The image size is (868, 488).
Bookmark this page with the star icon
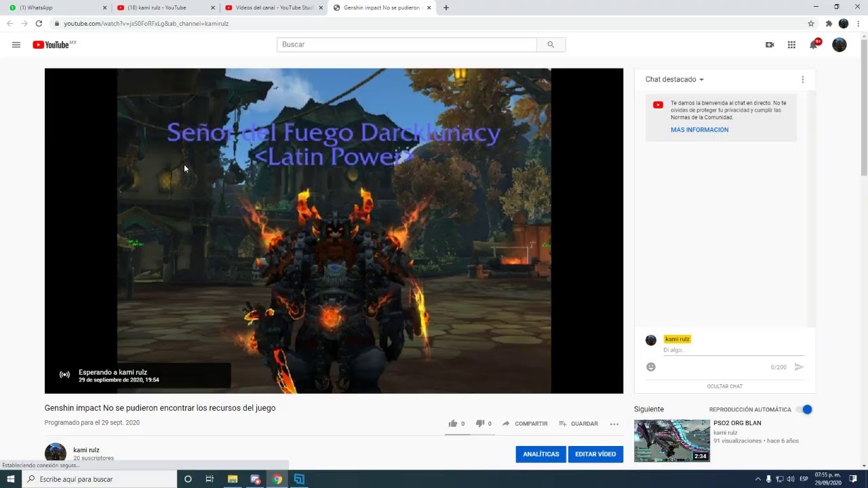pyautogui.click(x=811, y=23)
